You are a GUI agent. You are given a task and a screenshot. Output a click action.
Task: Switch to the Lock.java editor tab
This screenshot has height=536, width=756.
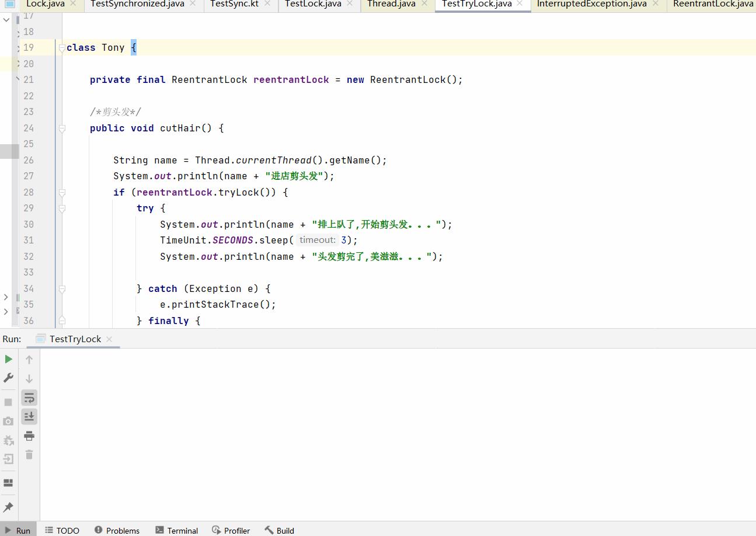coord(46,4)
